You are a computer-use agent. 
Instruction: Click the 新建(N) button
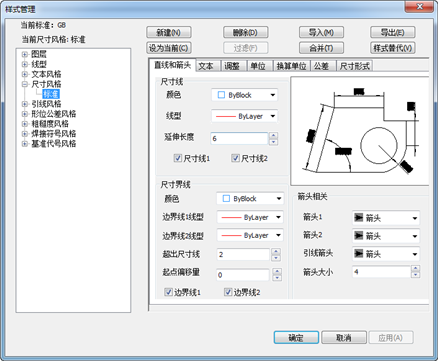(x=169, y=32)
